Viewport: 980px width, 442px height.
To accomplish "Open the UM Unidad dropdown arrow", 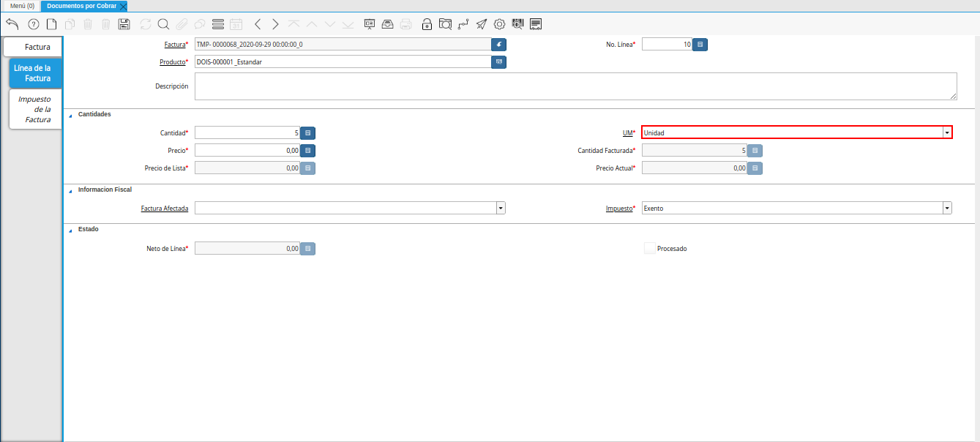I will coord(947,132).
